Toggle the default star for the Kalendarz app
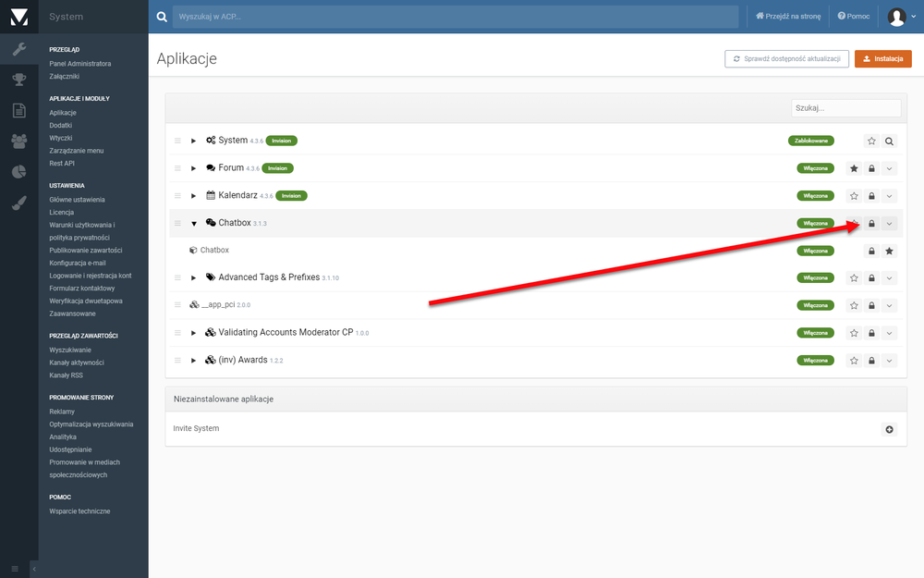 tap(854, 196)
